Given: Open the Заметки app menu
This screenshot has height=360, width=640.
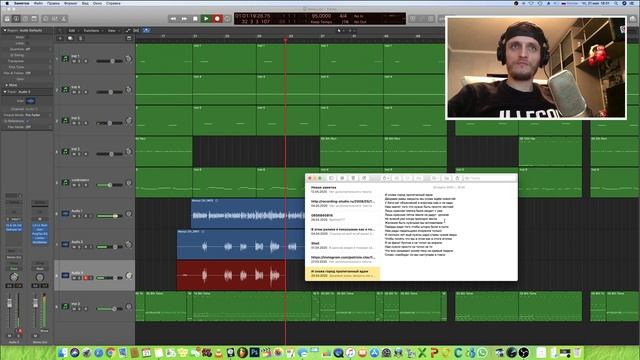Looking at the screenshot, I should point(22,3).
